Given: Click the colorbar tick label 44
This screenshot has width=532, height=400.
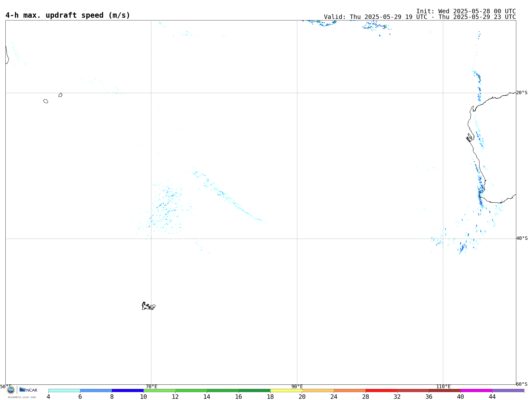Looking at the screenshot, I should point(492,397).
